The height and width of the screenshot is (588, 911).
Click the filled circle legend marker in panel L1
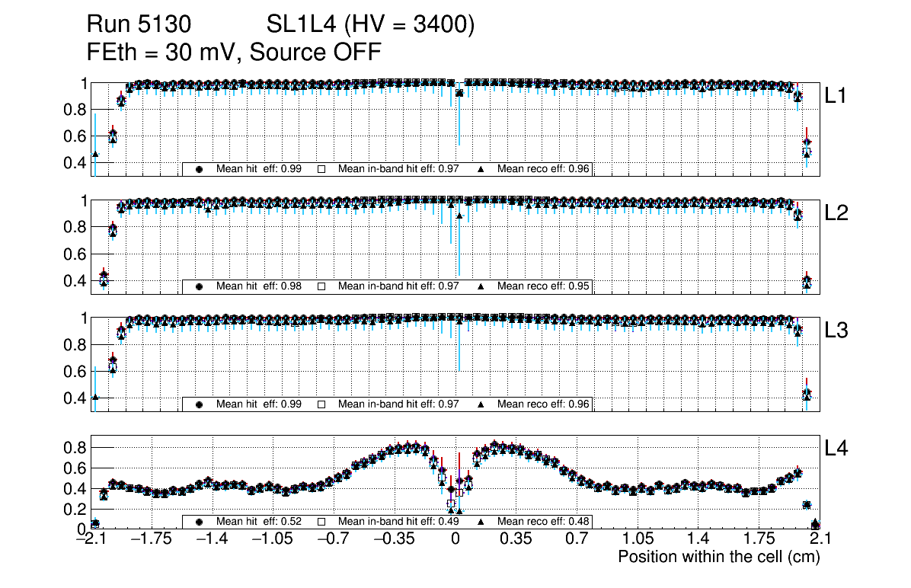click(200, 169)
